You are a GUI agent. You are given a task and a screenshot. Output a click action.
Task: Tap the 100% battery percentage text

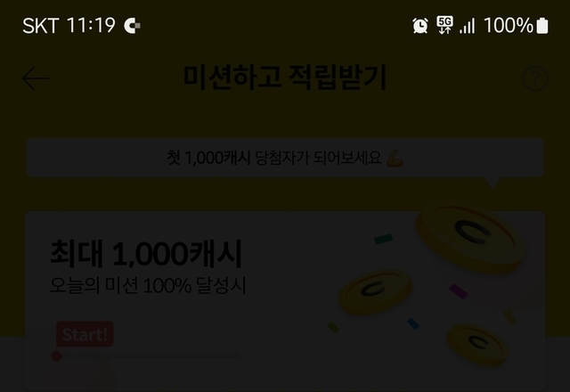point(509,26)
